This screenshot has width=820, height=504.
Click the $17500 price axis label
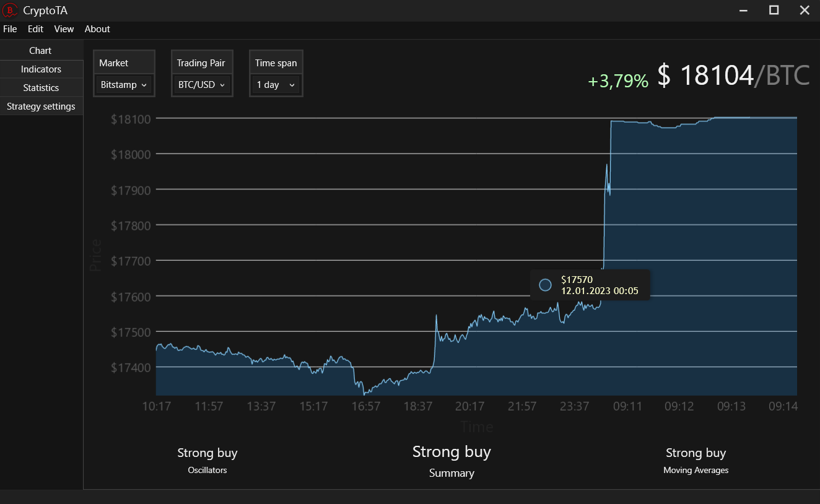[x=131, y=332]
